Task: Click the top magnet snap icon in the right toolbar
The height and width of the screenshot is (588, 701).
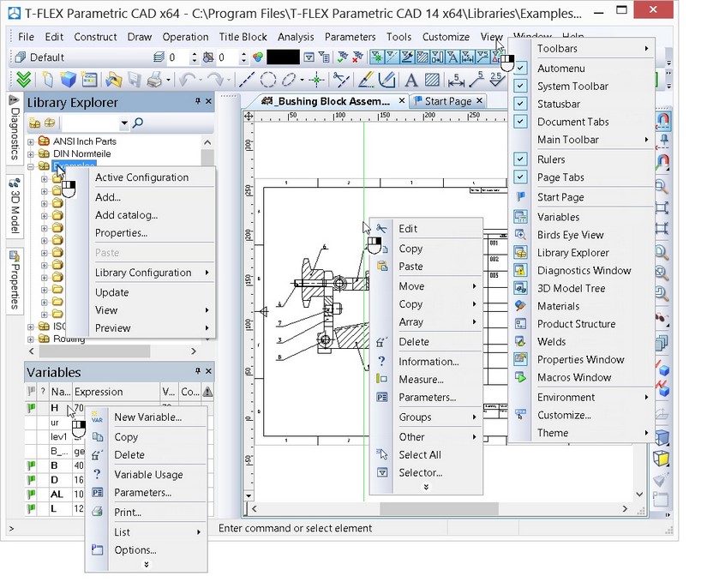Action: [662, 120]
